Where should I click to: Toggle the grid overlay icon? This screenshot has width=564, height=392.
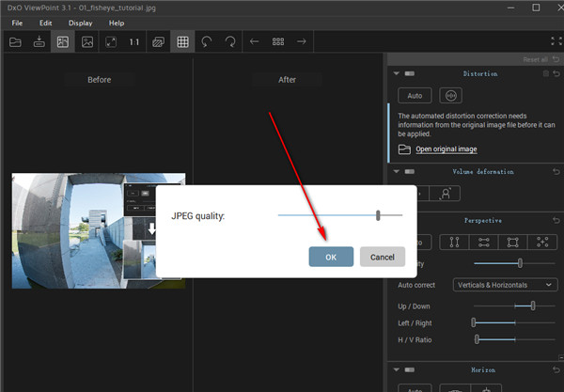point(182,41)
